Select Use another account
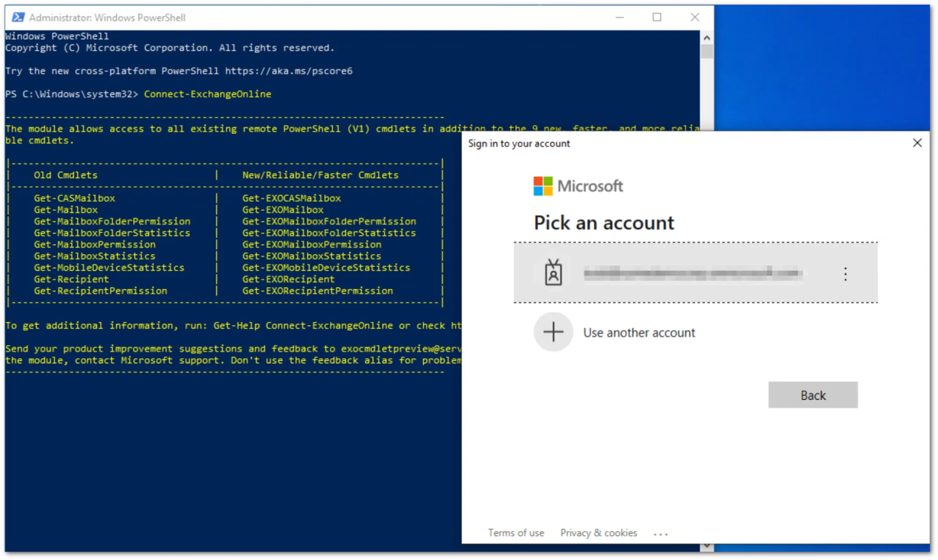 (x=639, y=332)
